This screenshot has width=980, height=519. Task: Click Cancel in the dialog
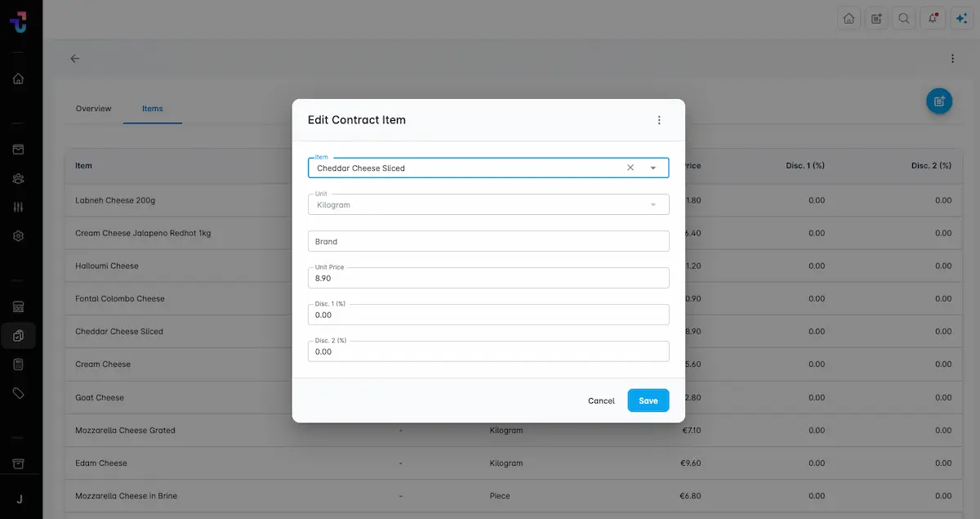point(601,400)
